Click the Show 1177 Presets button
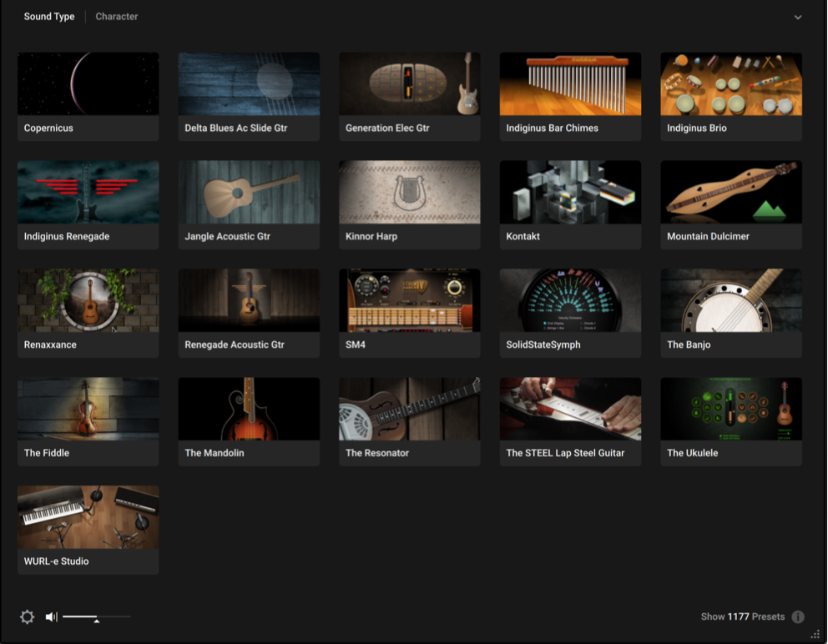 743,616
